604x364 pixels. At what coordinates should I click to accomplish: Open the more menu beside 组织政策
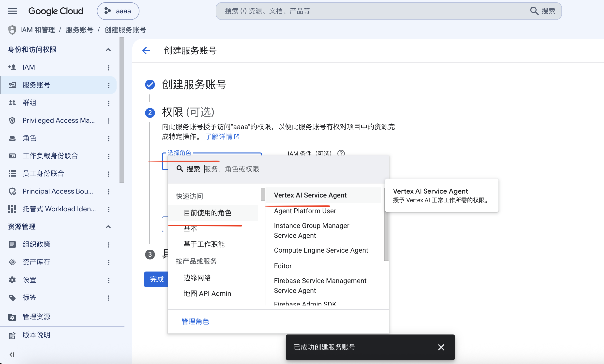(108, 245)
